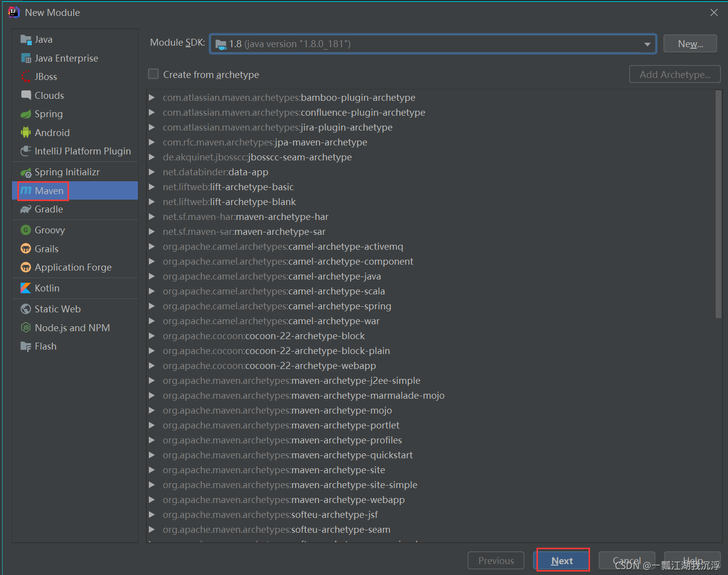728x575 pixels.
Task: Select lift-archetype-blank row
Action: pos(431,202)
